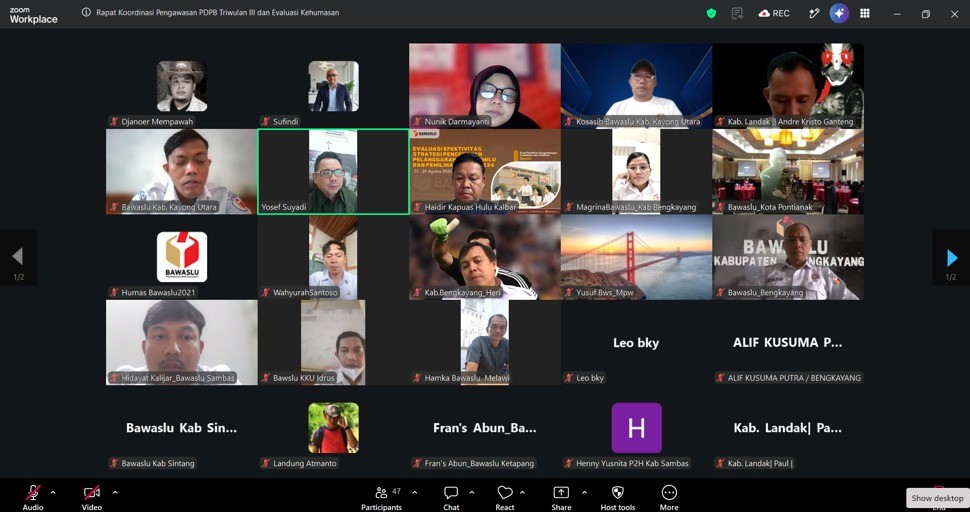
Task: Select Haidir Kapuas Hulu Kalbar tile
Action: tap(485, 171)
